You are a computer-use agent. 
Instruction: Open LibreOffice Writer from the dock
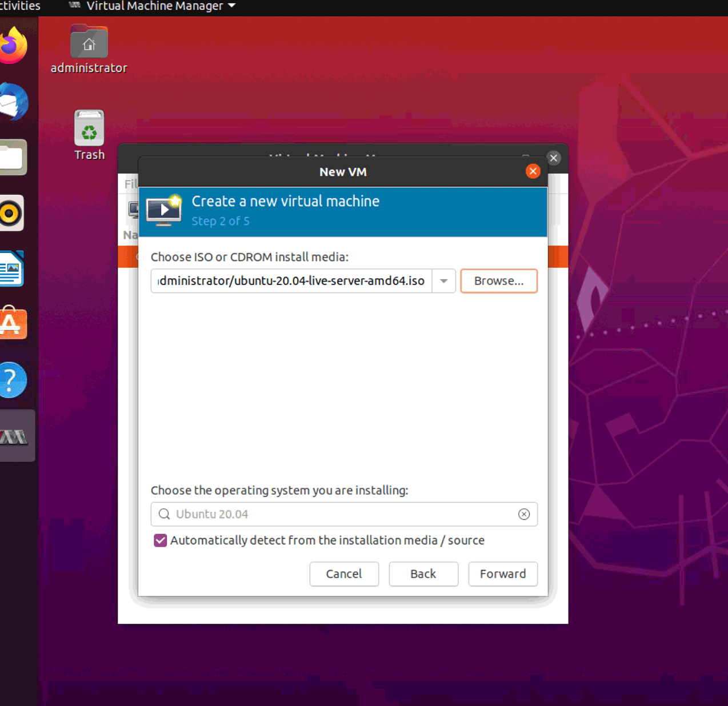click(x=13, y=268)
